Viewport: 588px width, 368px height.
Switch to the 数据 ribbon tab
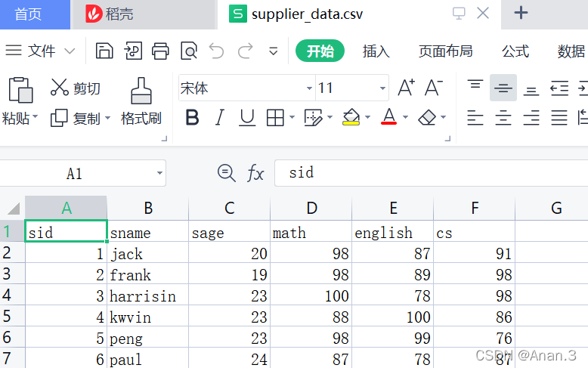tap(571, 51)
